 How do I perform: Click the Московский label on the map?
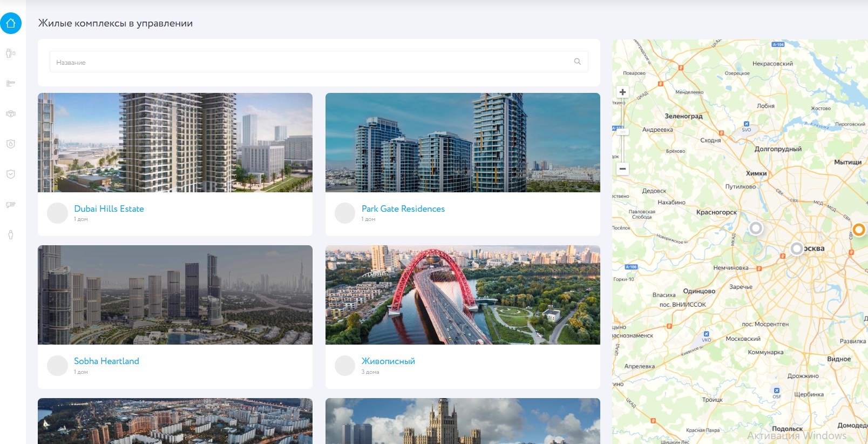[x=743, y=339]
